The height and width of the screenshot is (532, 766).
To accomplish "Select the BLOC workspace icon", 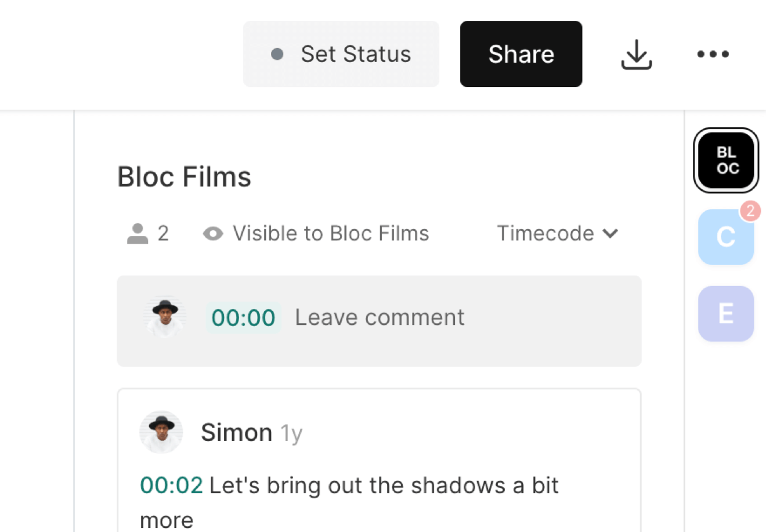I will coord(726,160).
